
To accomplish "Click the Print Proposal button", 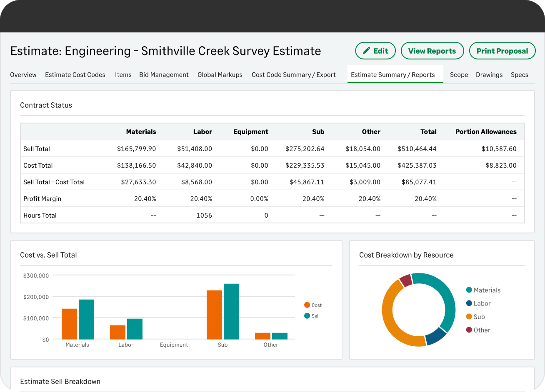I will (x=502, y=50).
